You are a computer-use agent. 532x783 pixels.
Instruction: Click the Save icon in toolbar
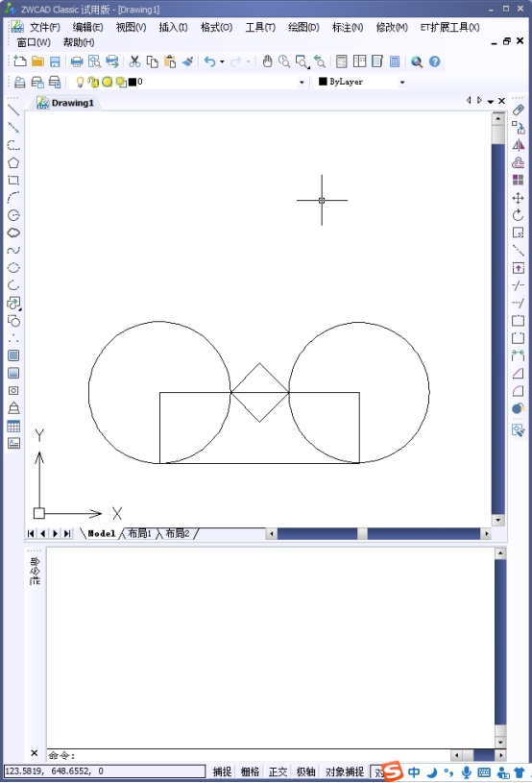55,61
